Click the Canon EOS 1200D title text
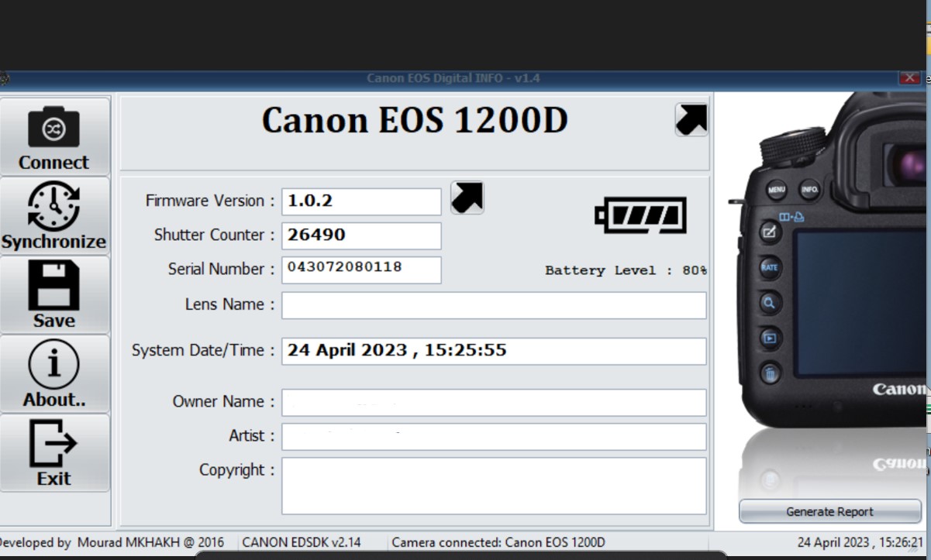The width and height of the screenshot is (931, 560). (x=415, y=121)
